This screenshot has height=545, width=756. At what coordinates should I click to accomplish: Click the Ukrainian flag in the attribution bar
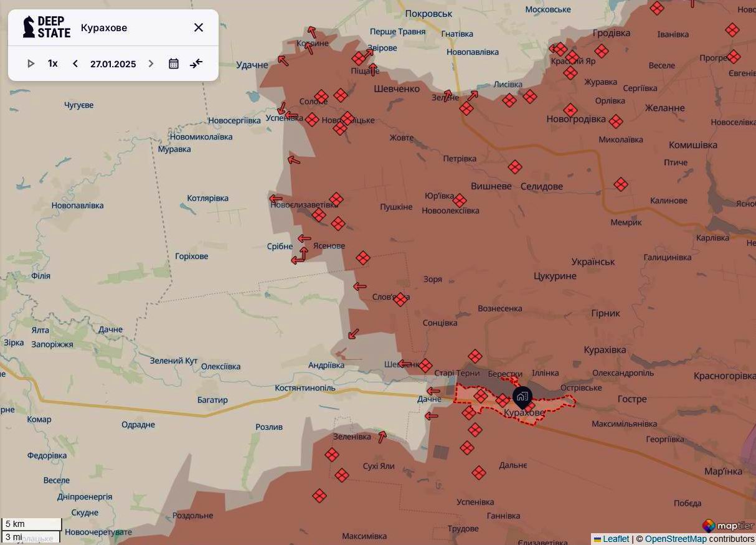(x=598, y=539)
